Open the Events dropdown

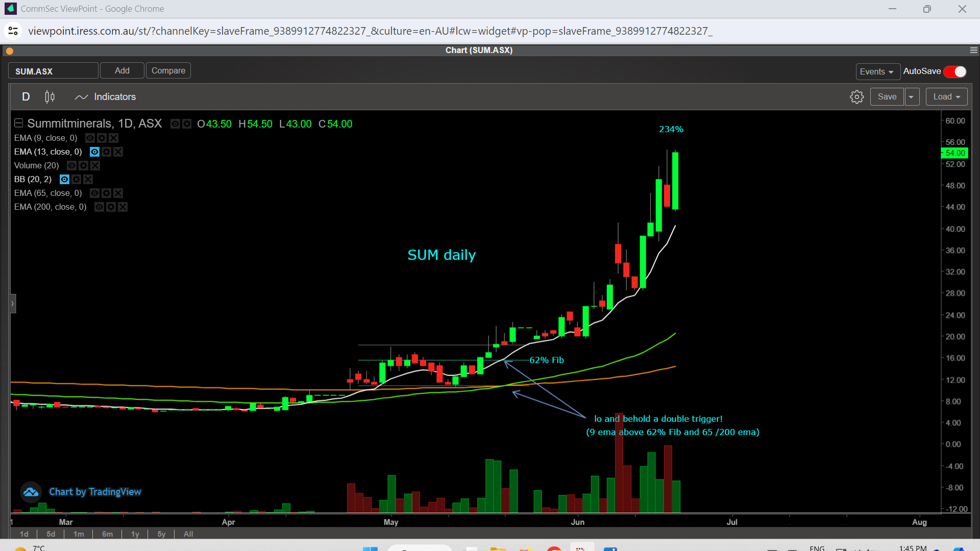(877, 72)
